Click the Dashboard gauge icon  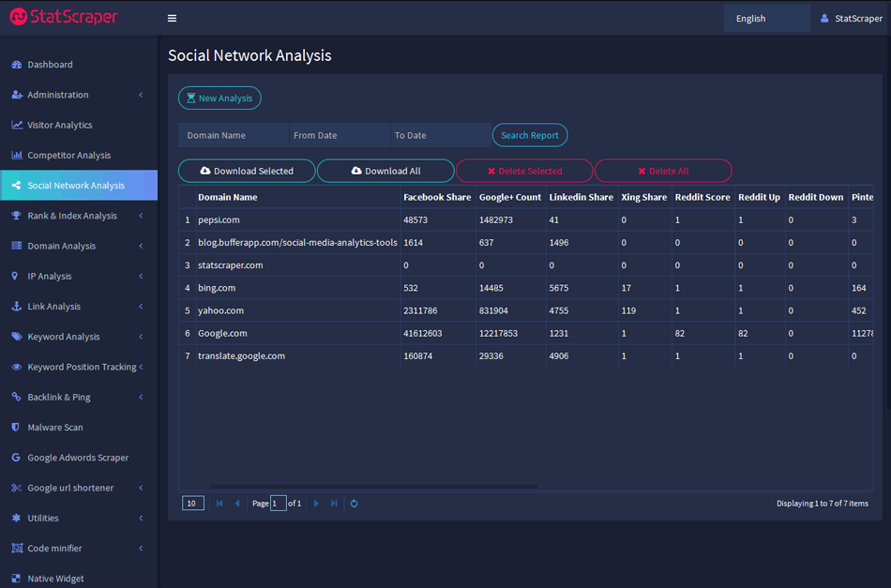point(17,65)
